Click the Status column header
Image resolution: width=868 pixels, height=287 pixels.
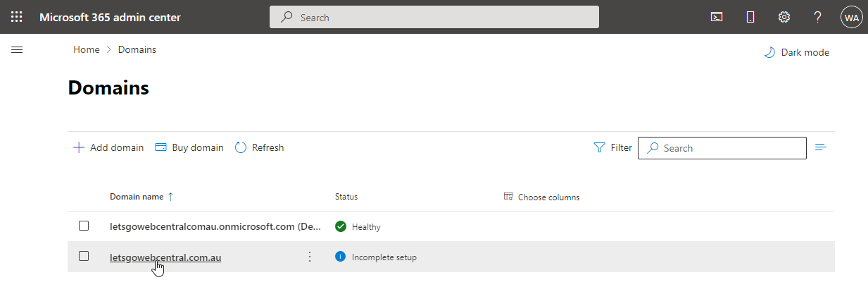(x=346, y=197)
